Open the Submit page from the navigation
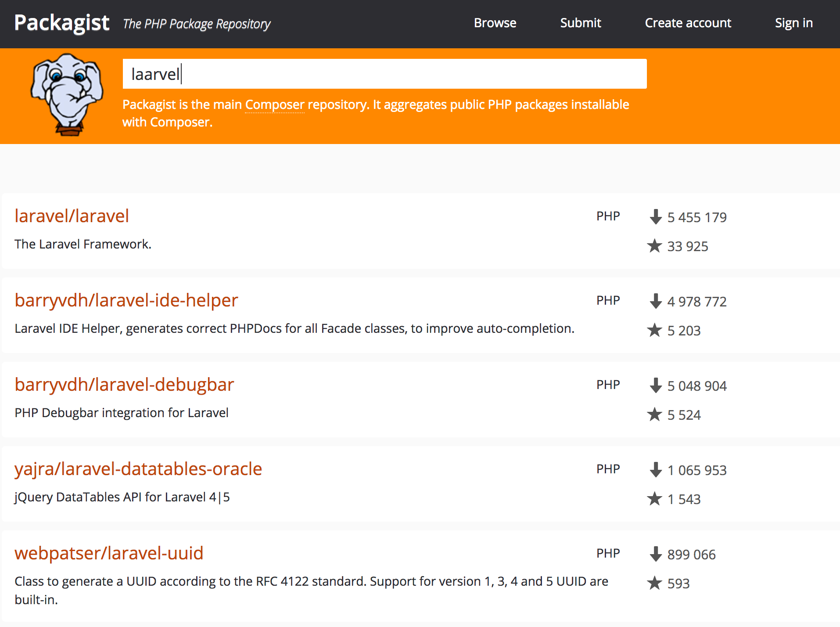The width and height of the screenshot is (840, 627). [x=581, y=23]
